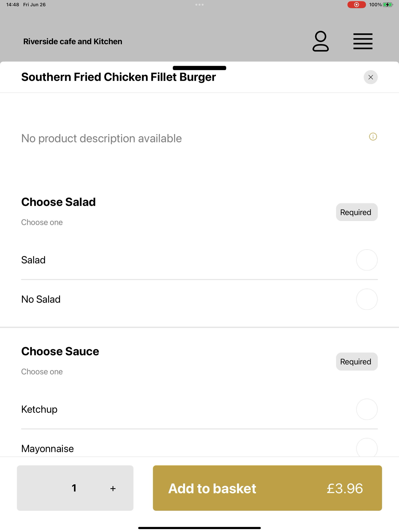
Task: Tap the Choose Sauce section header
Action: (x=60, y=351)
